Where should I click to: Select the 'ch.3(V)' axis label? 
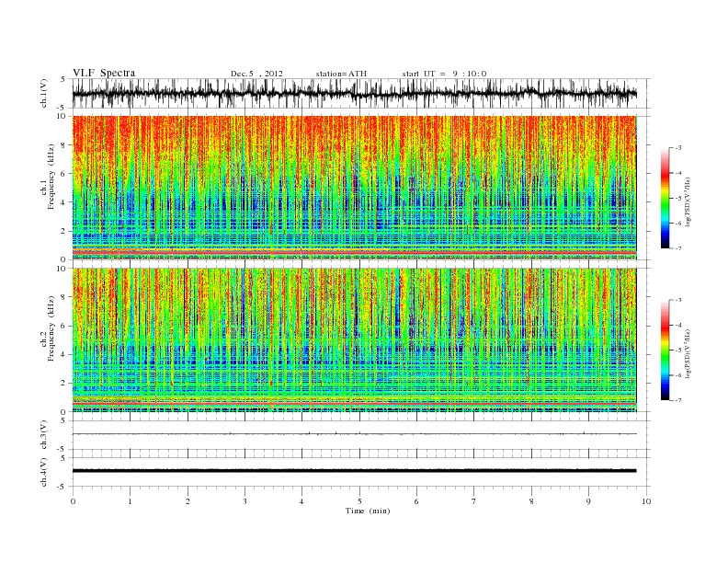click(x=44, y=435)
